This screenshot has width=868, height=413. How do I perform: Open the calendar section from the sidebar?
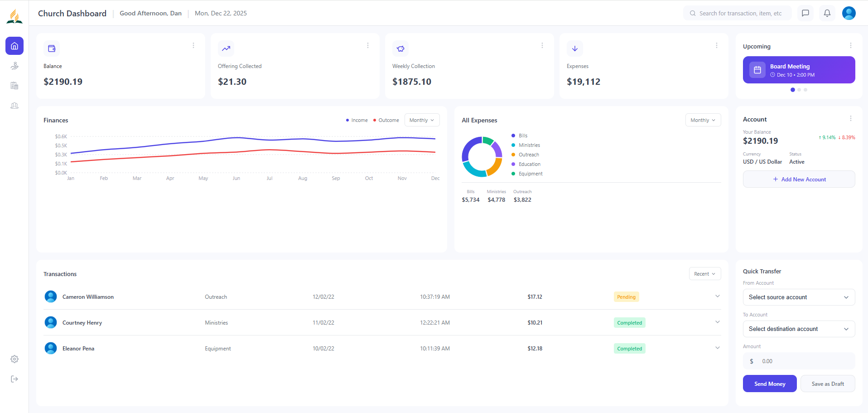click(x=14, y=85)
